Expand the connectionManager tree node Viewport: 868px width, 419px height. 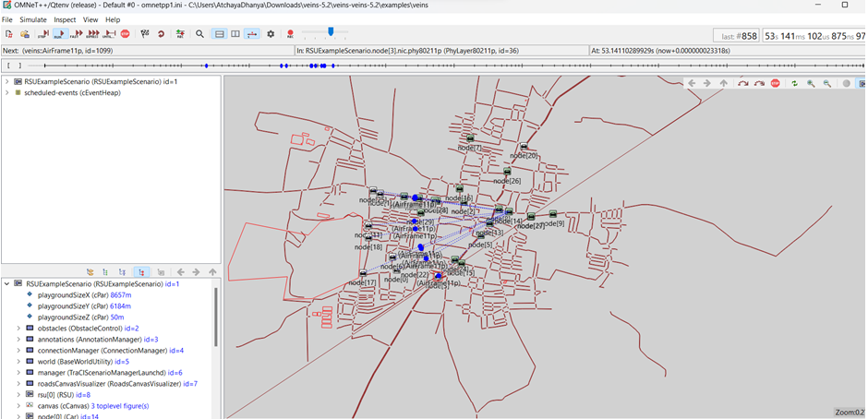[18, 351]
